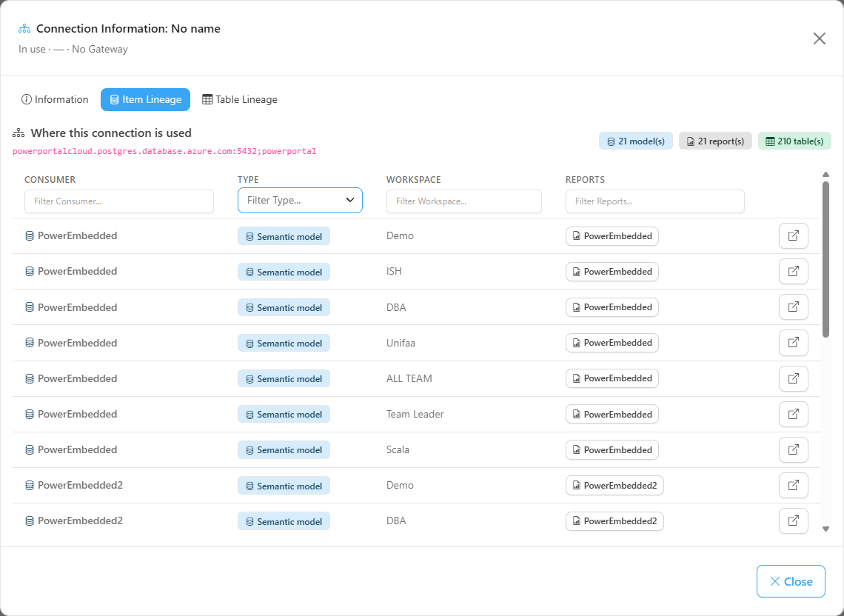Click the postgres connection string text
Viewport: 844px width, 616px height.
click(x=164, y=151)
